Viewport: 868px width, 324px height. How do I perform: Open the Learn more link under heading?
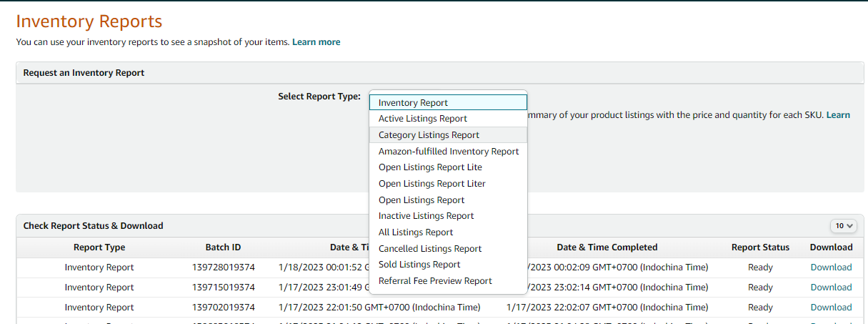pos(316,42)
